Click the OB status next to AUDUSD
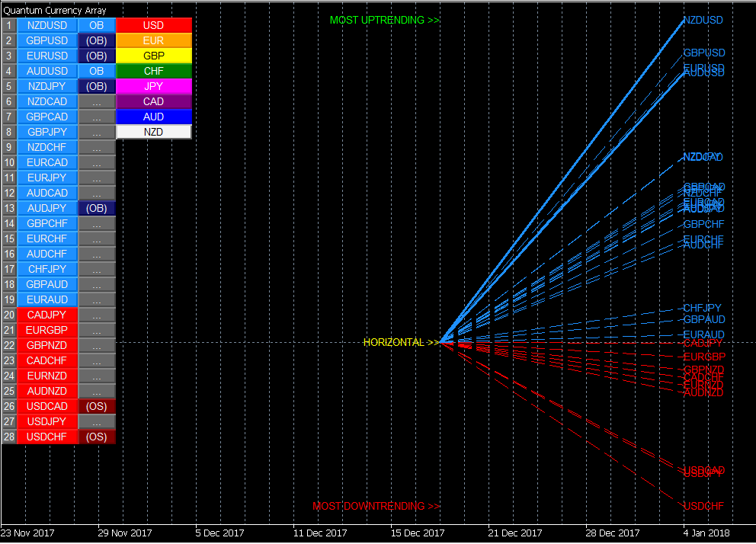This screenshot has width=756, height=544. point(97,71)
